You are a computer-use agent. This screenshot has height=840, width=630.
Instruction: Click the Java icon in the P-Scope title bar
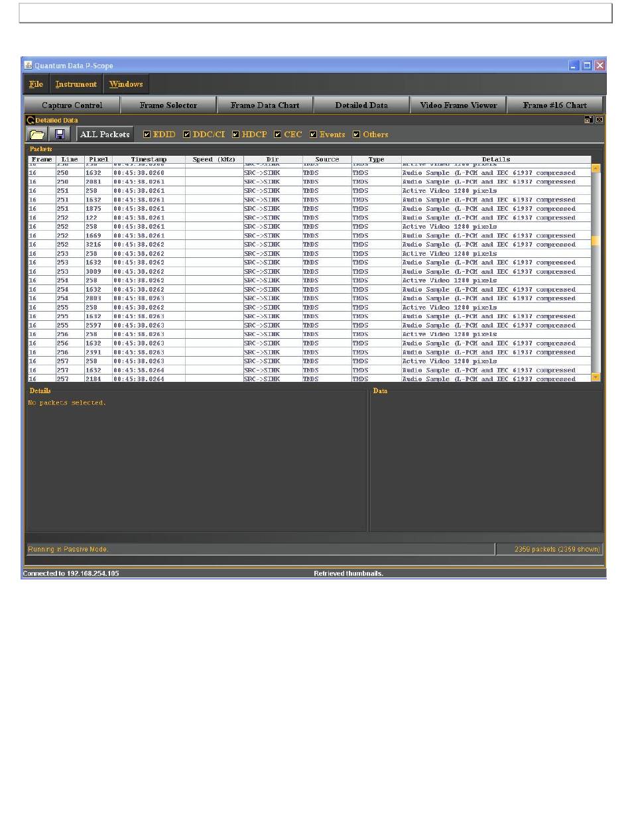coord(28,66)
